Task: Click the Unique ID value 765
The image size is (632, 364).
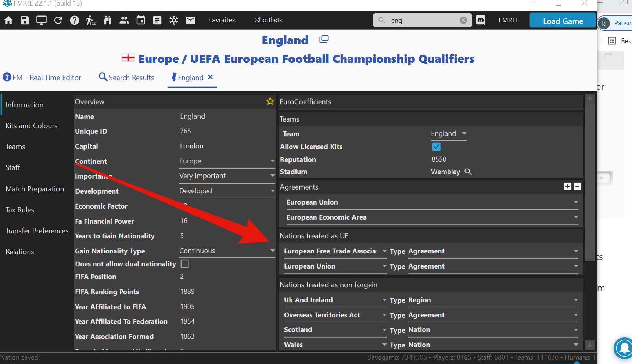Action: tap(186, 131)
